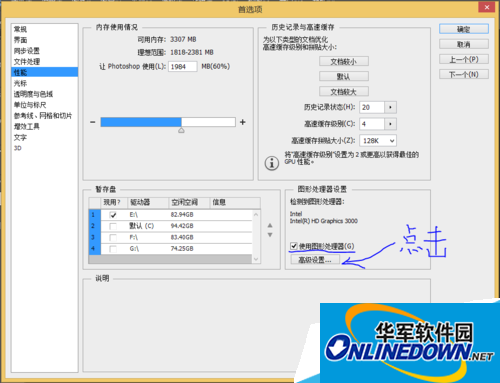Image resolution: width=500 pixels, height=383 pixels.
Task: Select 界面 in the preferences category list
Action: (x=20, y=40)
